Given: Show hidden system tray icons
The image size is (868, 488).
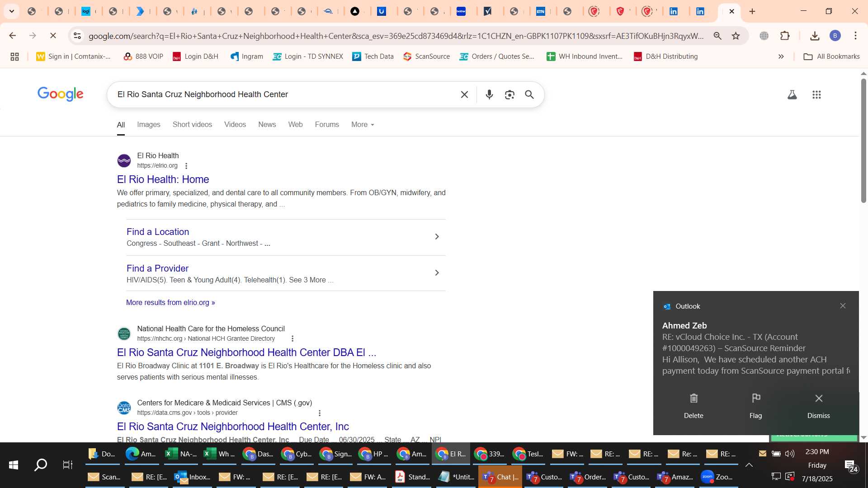Looking at the screenshot, I should [x=749, y=465].
